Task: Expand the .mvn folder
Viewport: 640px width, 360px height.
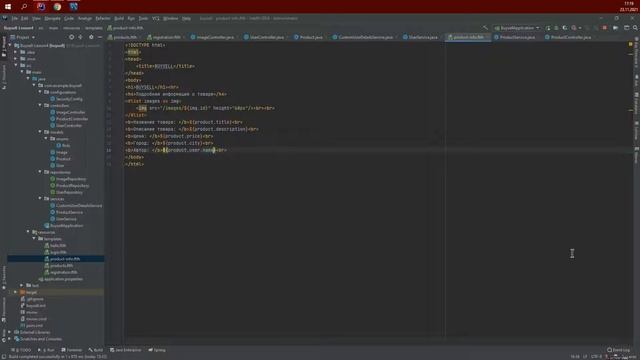Action: pos(16,59)
